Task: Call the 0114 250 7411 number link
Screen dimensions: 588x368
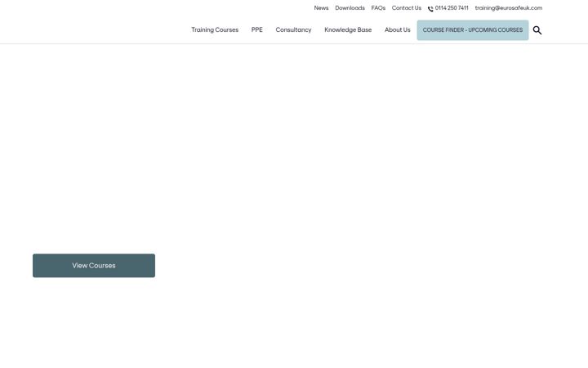Action: click(x=452, y=8)
